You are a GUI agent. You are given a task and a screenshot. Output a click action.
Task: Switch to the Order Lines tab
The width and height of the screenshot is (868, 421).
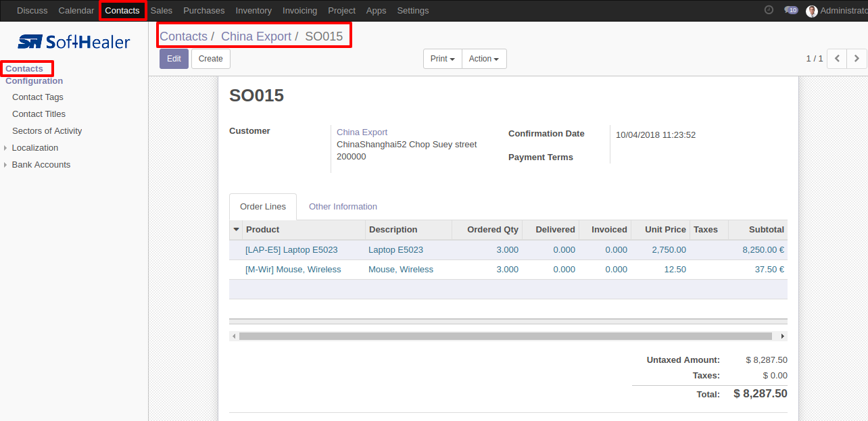click(x=263, y=207)
